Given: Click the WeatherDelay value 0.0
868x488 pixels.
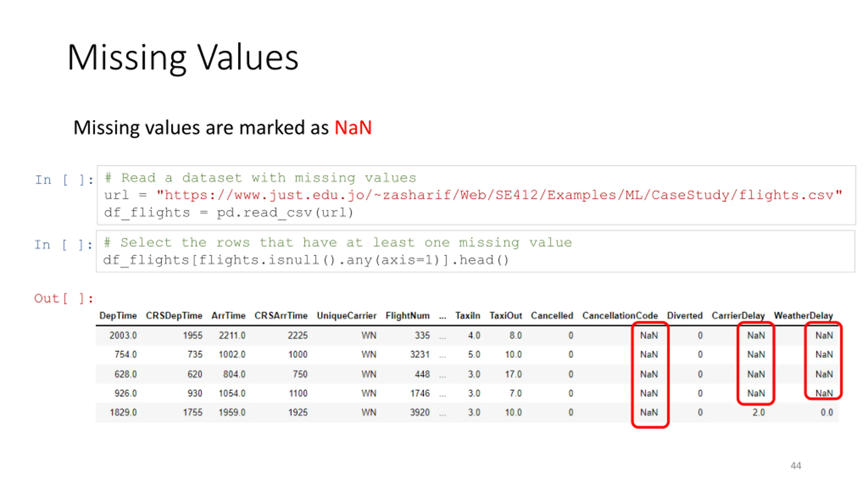Looking at the screenshot, I should pyautogui.click(x=827, y=412).
